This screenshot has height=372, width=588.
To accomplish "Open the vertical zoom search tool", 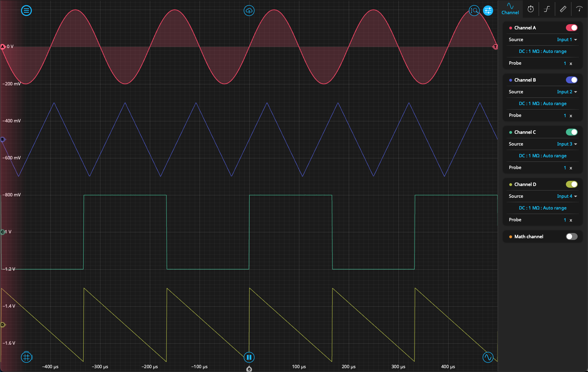I will 474,11.
